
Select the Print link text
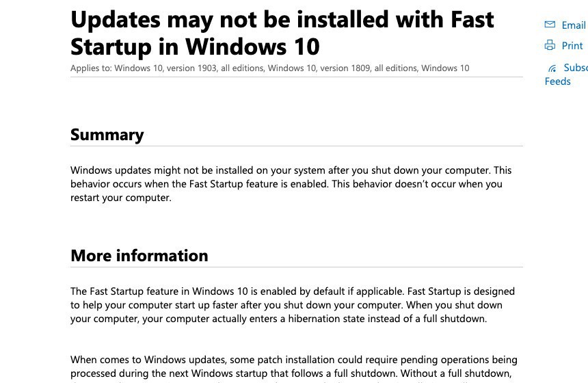(x=572, y=46)
